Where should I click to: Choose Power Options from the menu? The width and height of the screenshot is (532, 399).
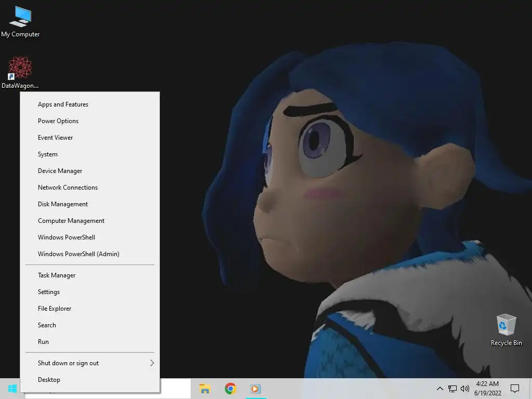point(90,121)
